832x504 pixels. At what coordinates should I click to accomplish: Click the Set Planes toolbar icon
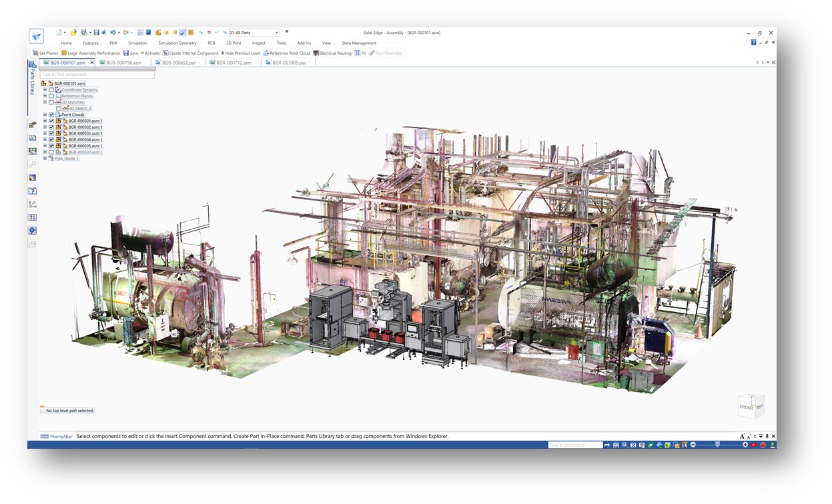[x=35, y=53]
